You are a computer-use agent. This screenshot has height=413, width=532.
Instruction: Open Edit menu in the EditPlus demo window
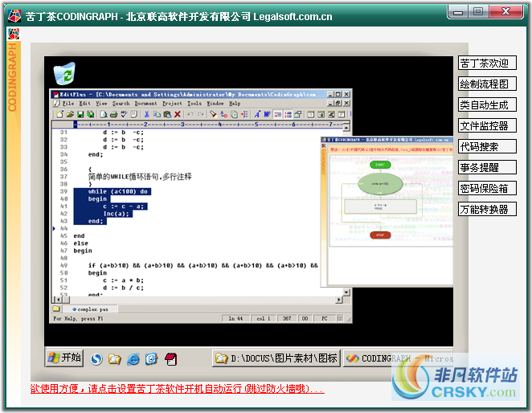coord(85,104)
